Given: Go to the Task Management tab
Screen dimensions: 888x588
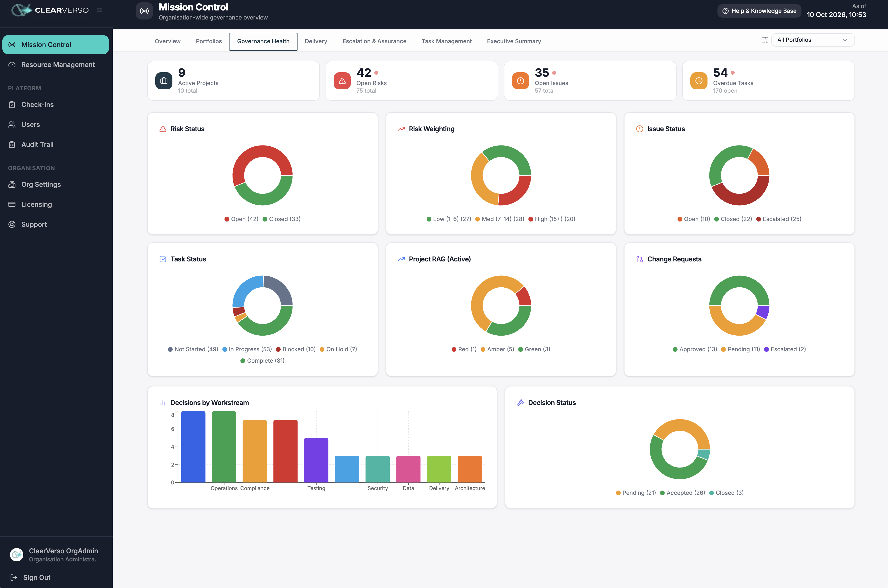Looking at the screenshot, I should (x=446, y=41).
